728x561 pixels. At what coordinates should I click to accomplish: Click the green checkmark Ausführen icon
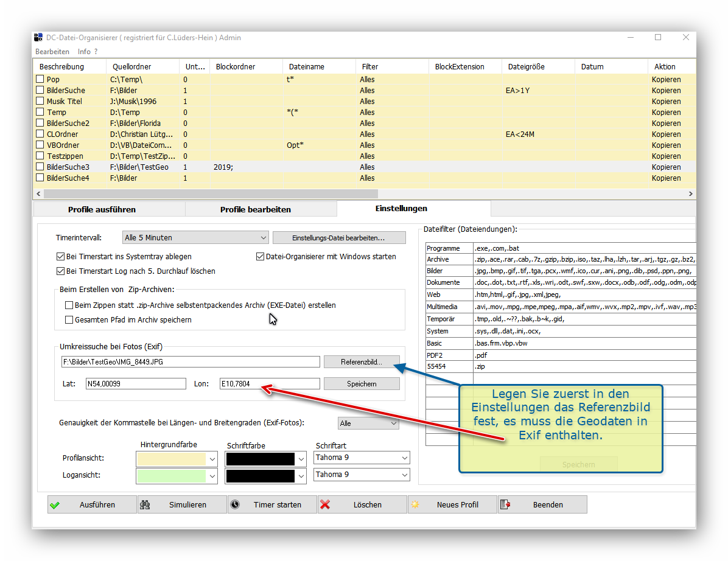click(x=55, y=504)
